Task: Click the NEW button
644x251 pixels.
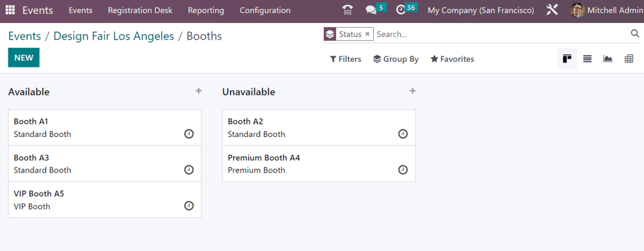Action: [x=24, y=58]
